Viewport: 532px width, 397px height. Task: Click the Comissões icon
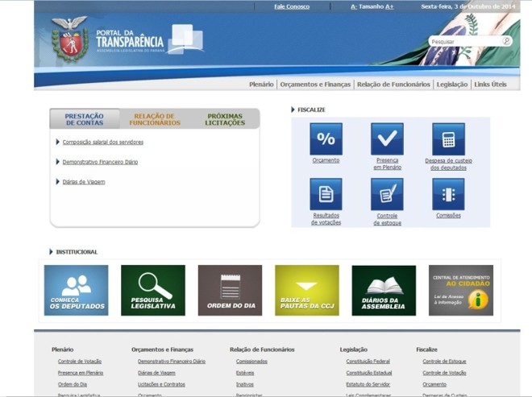coord(448,194)
